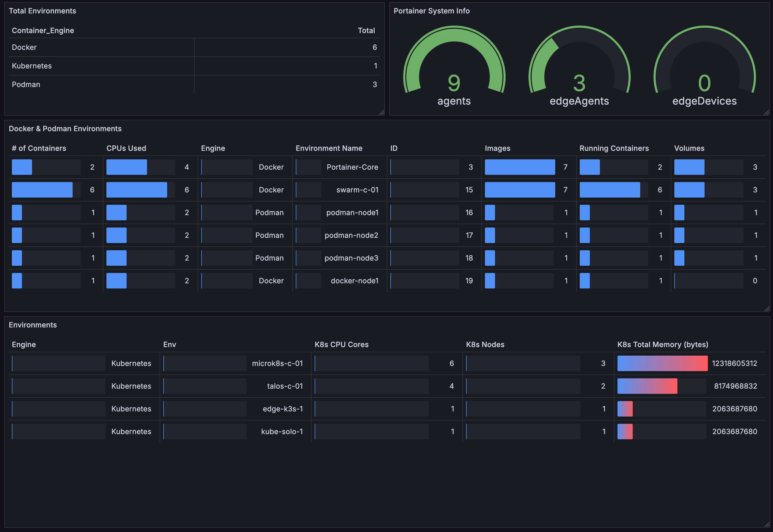Click the memory bar for talos-c-01
Viewport: 773px width, 532px height.
(647, 386)
